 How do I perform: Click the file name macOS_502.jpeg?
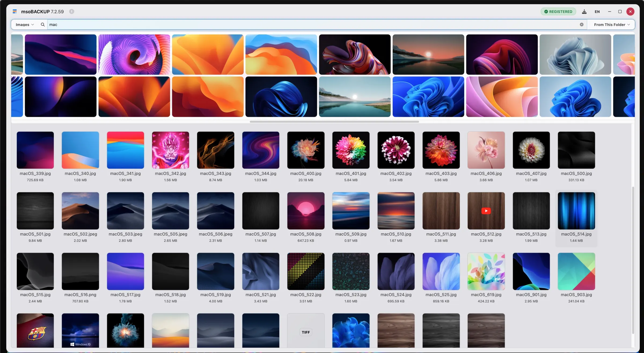[80, 234]
